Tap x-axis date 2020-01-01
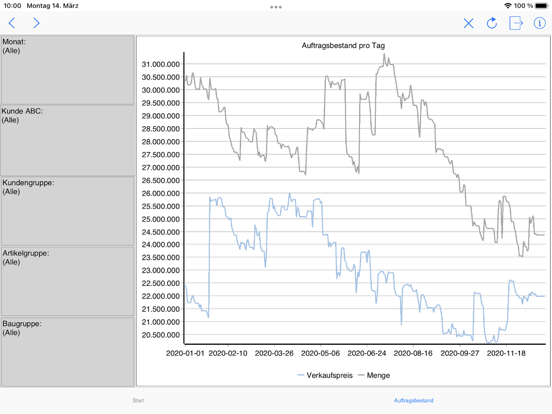This screenshot has height=414, width=552. (185, 353)
